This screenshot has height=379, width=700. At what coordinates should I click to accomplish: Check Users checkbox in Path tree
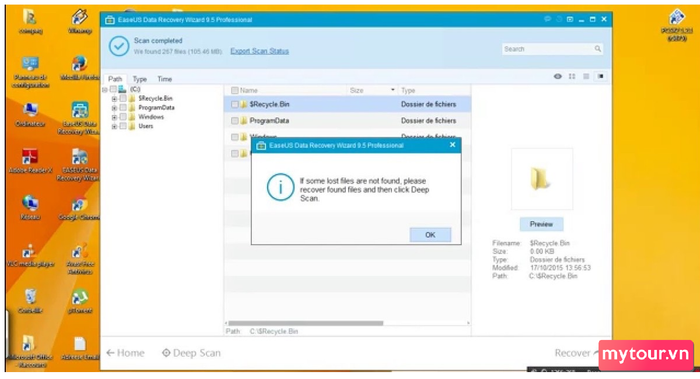point(123,126)
